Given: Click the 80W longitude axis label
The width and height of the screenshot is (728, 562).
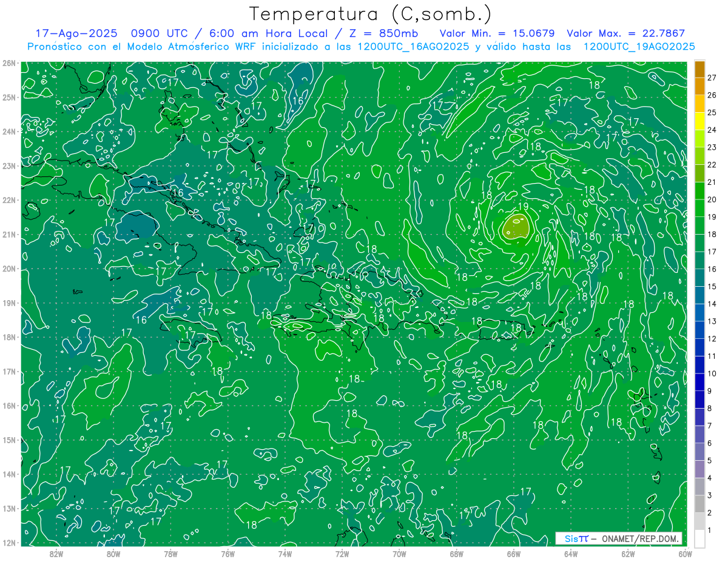Looking at the screenshot, I should point(113,554).
